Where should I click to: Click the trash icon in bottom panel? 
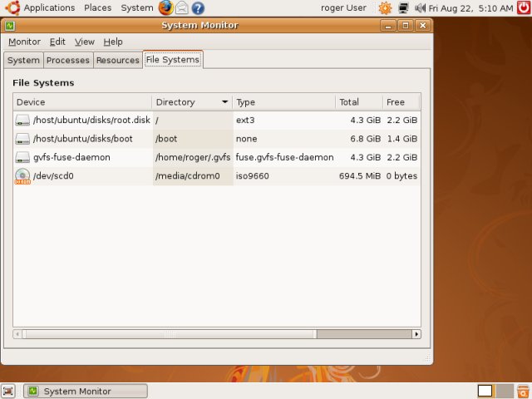click(x=523, y=392)
